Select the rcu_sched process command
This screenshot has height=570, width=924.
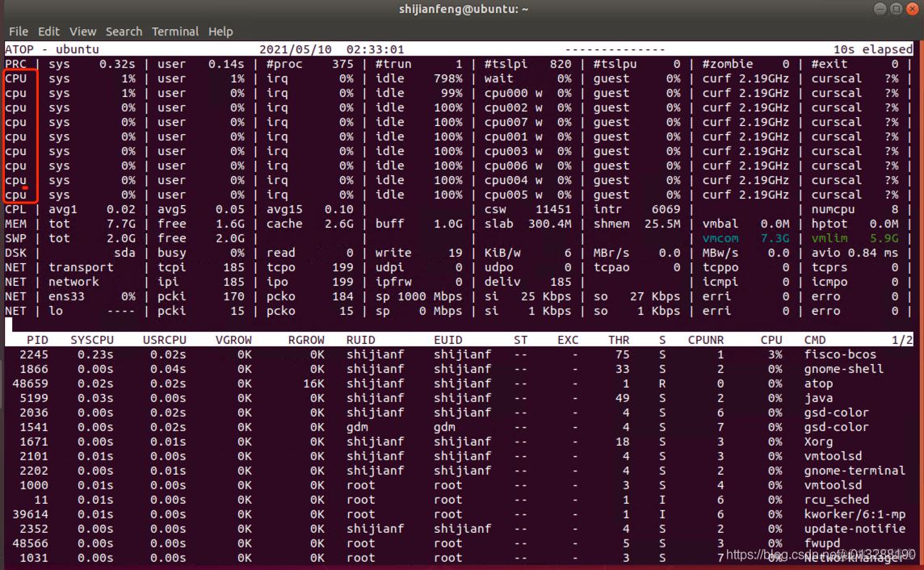[x=837, y=499]
